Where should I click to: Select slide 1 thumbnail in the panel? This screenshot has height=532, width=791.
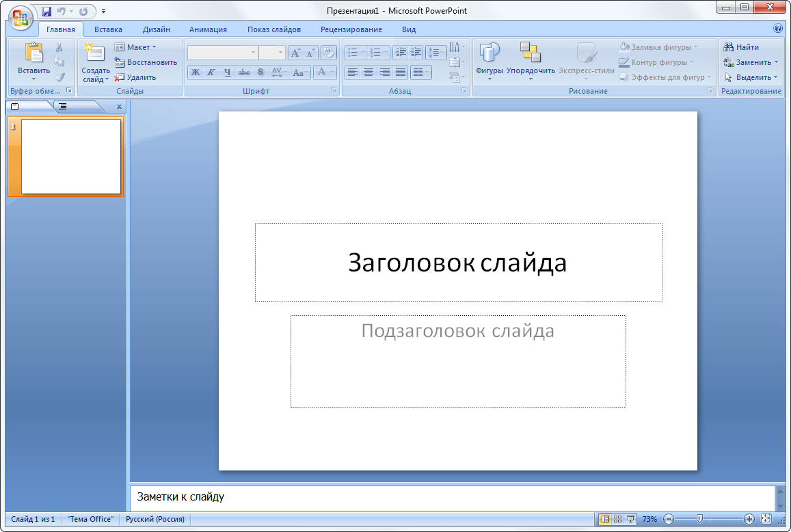point(71,157)
